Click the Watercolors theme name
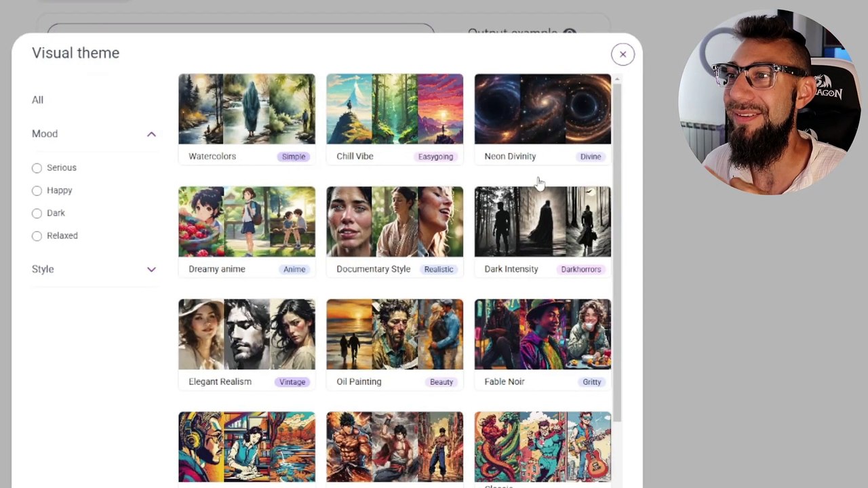The image size is (868, 488). pos(212,157)
